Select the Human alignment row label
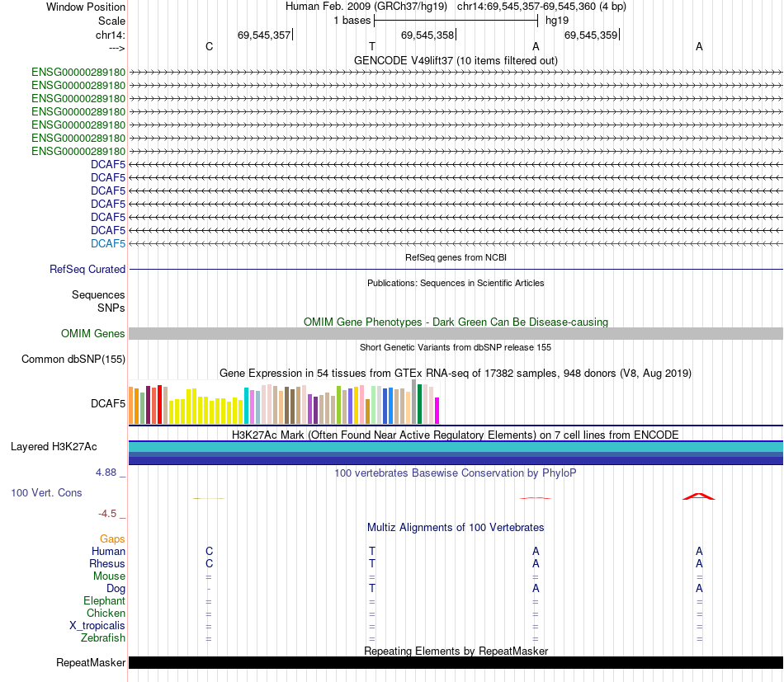This screenshot has height=682, width=784. point(108,551)
